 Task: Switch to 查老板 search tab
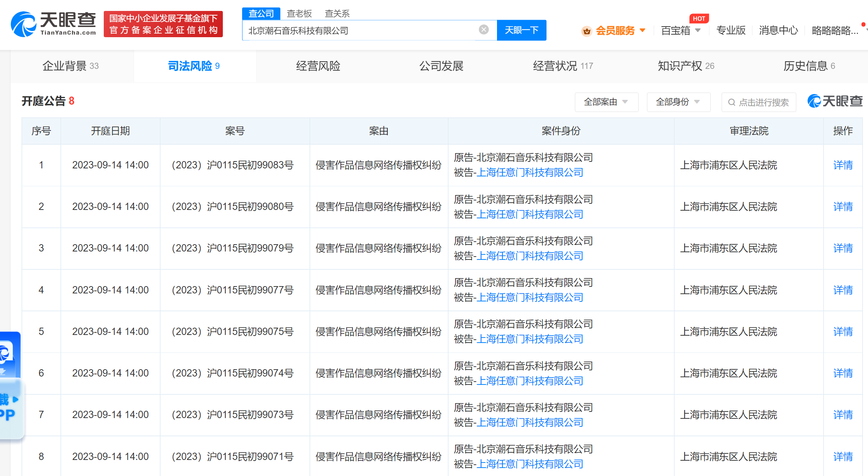click(x=299, y=13)
